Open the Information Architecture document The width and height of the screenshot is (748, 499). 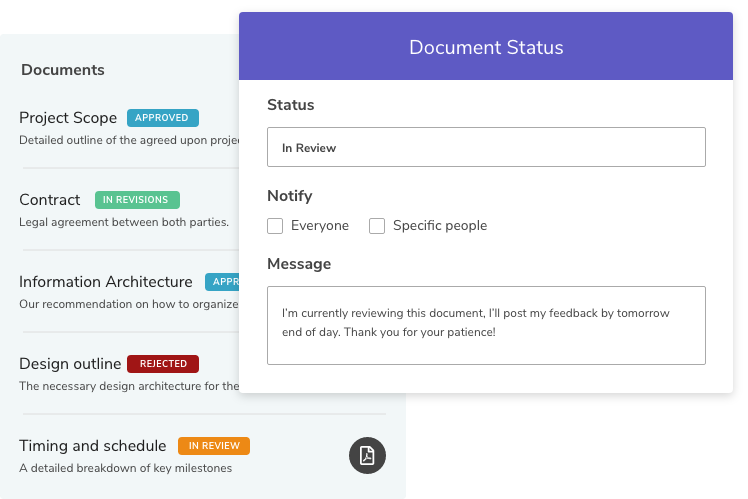[105, 282]
